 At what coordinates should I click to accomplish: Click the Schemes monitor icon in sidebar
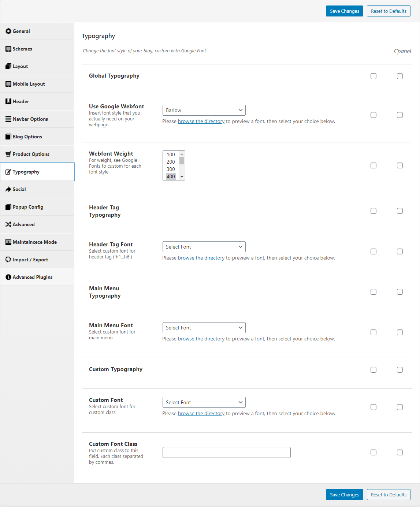(x=8, y=49)
